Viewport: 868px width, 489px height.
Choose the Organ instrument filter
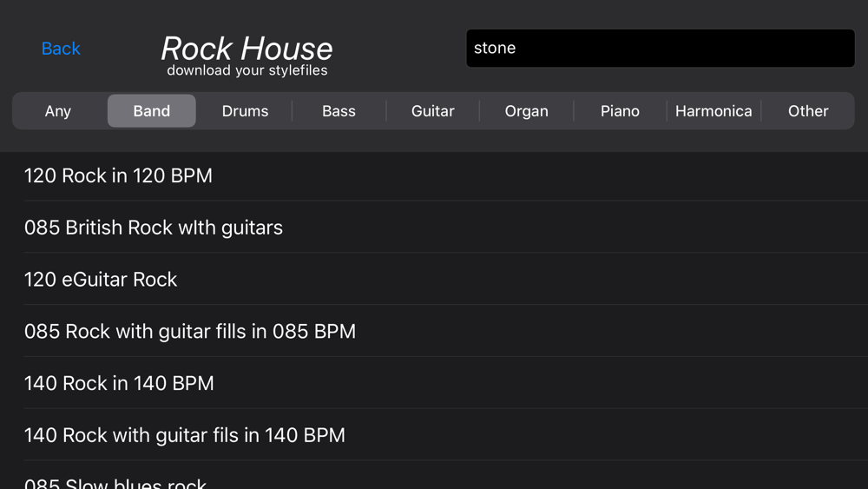point(527,111)
